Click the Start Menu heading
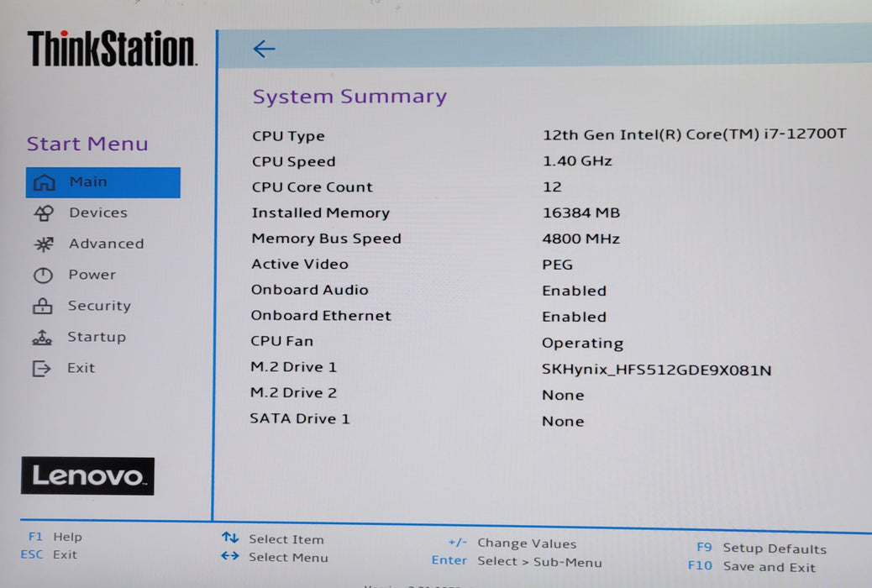Viewport: 872px width, 588px height. (x=88, y=144)
